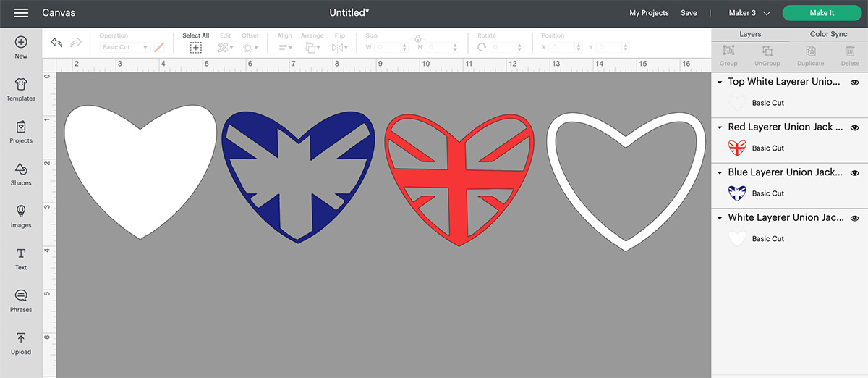The height and width of the screenshot is (378, 868).
Task: Click the green Make It button
Action: [x=822, y=13]
